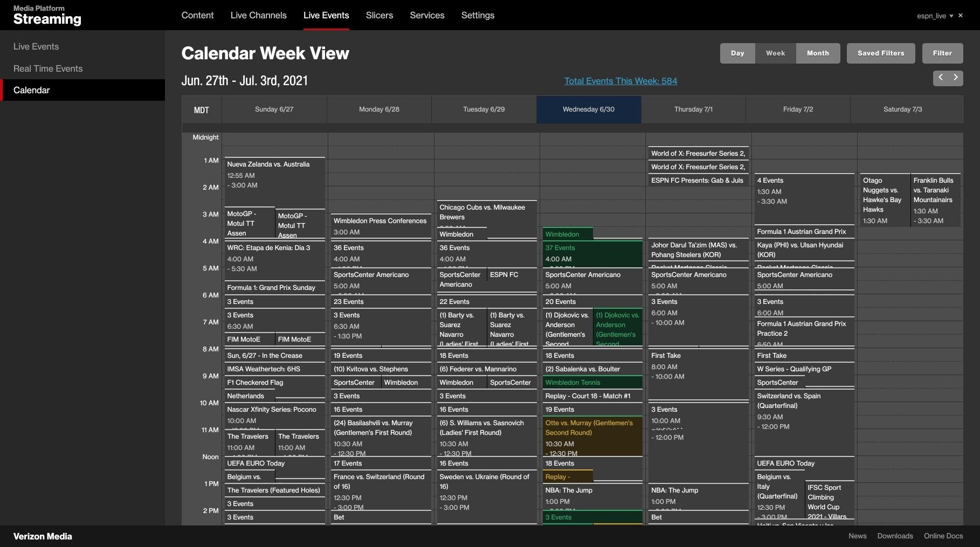Open the Slicers menu

(x=379, y=15)
